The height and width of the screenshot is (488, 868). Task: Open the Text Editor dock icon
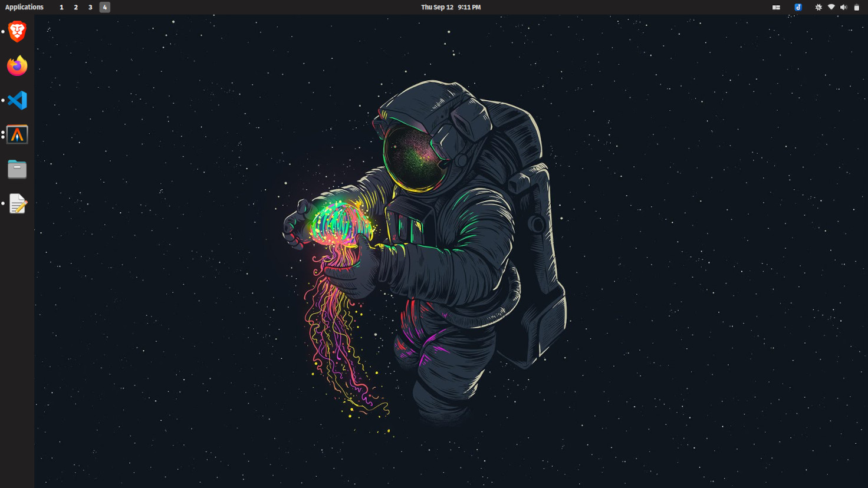pos(17,203)
